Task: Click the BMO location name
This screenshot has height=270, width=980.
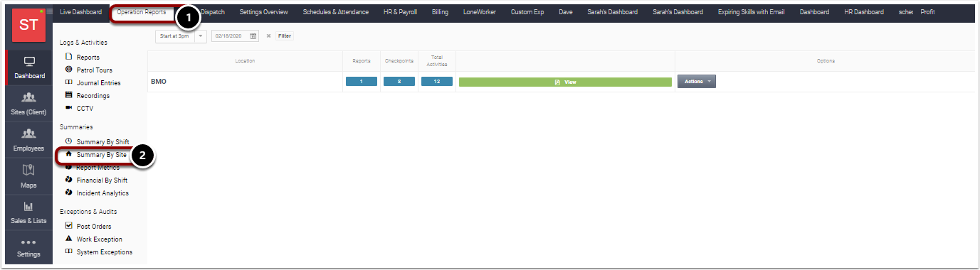Action: coord(158,82)
